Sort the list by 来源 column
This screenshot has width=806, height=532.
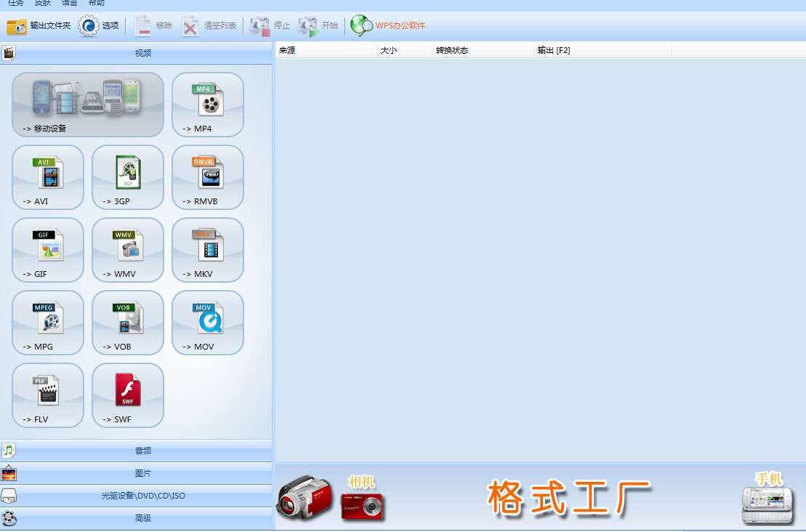pos(326,50)
